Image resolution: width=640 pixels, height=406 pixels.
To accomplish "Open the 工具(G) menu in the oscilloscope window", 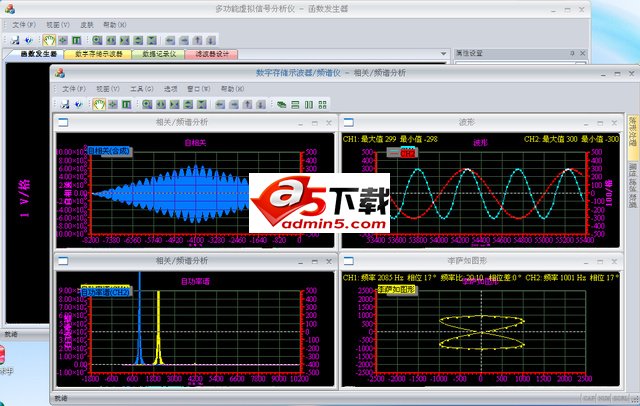I will (142, 88).
